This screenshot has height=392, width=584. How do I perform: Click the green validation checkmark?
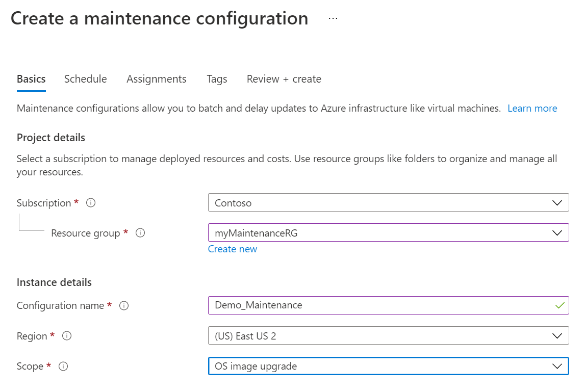coord(560,305)
